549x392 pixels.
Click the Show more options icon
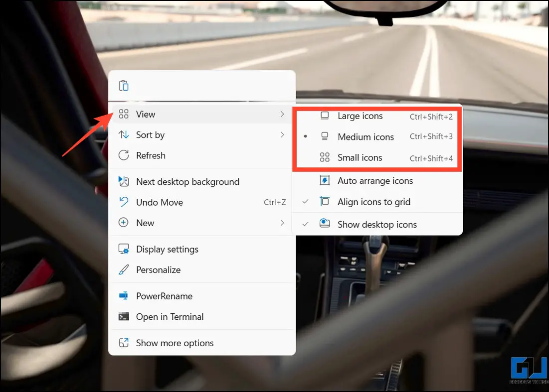coord(124,343)
